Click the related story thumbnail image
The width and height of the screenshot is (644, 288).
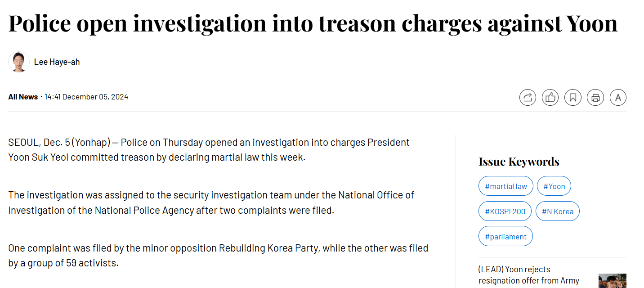[612, 280]
